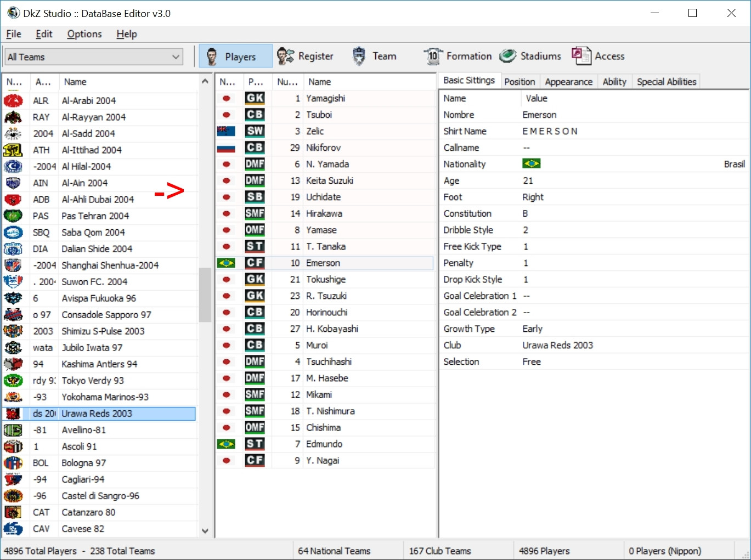Click the team list scroll-down arrow
This screenshot has height=560, width=751.
[x=205, y=531]
